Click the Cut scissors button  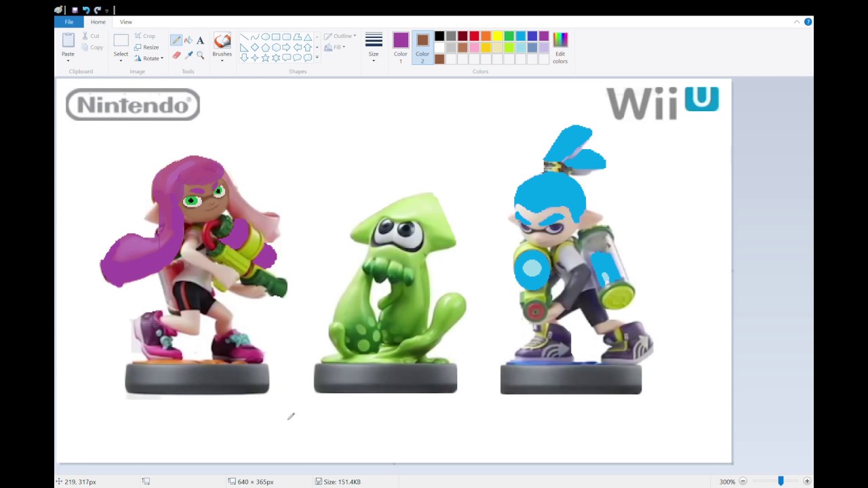pos(91,36)
